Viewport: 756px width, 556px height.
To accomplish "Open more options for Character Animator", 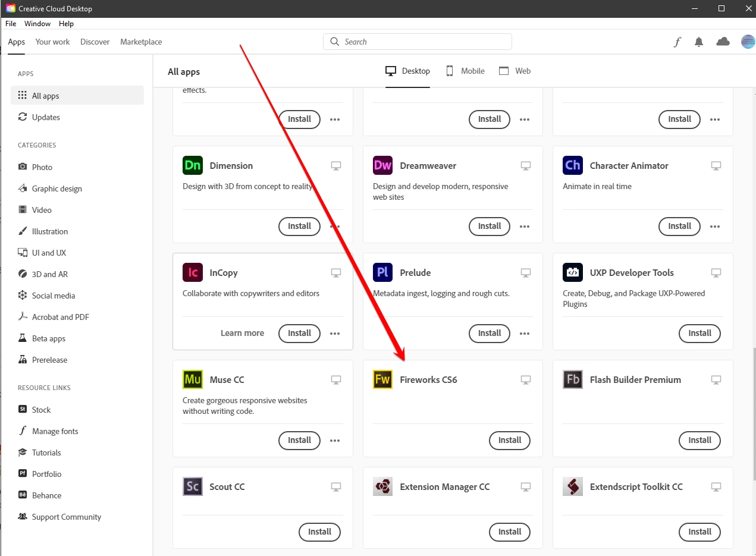I will [715, 227].
